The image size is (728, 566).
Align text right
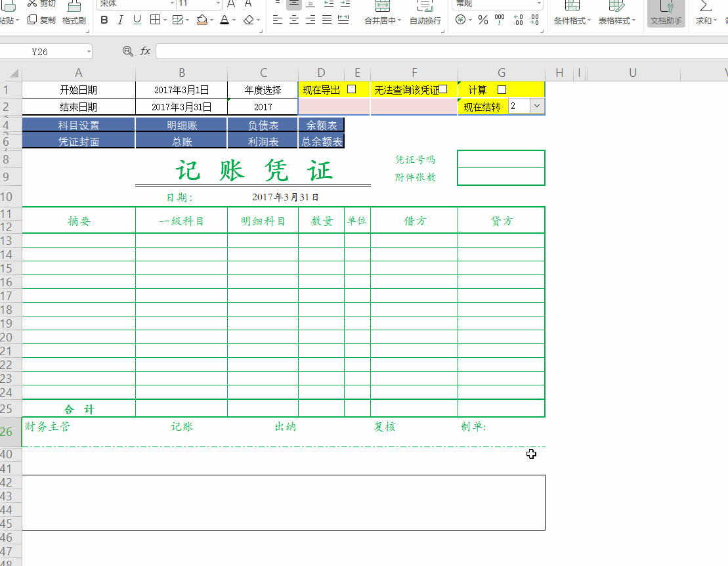pyautogui.click(x=310, y=20)
